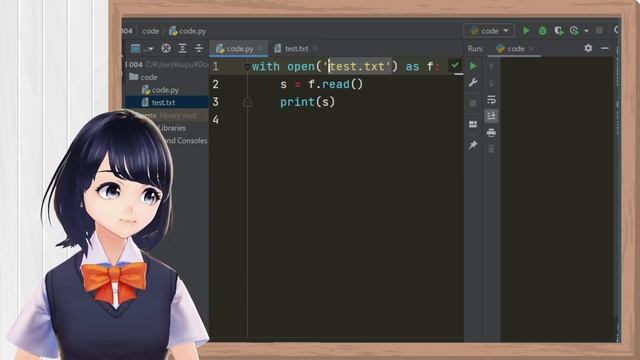Screen dimensions: 640x360
Task: Click line number 4 in the gutter
Action: (216, 120)
